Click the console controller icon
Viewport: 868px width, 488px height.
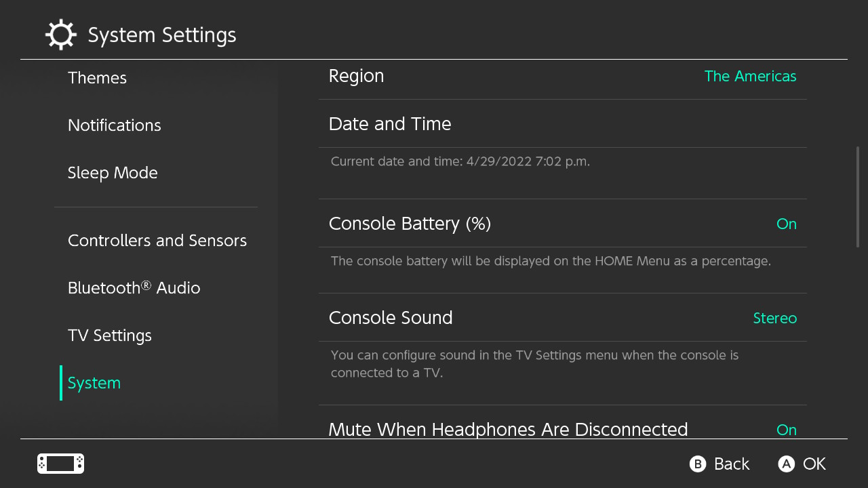60,464
